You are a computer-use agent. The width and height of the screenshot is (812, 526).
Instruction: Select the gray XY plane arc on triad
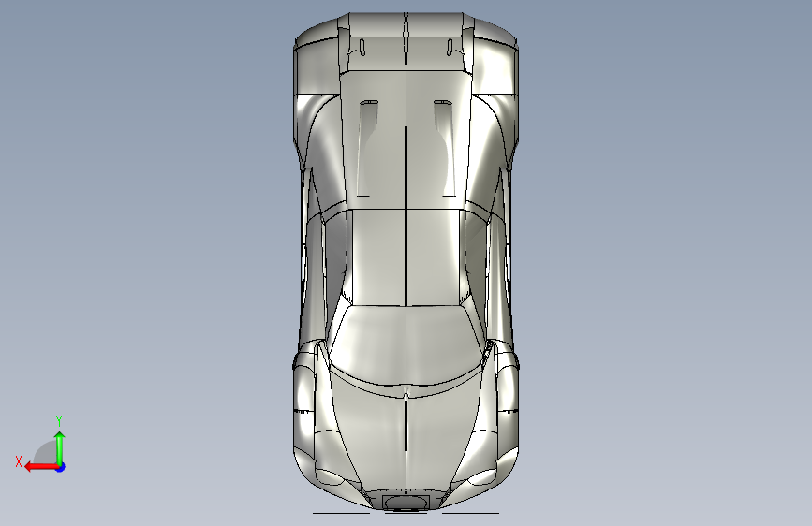click(x=46, y=452)
